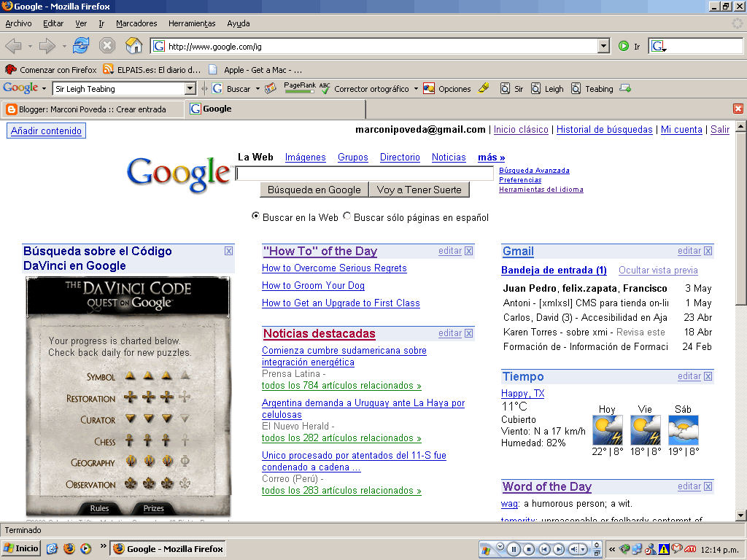
Task: Open the Editar menu
Action: point(53,23)
